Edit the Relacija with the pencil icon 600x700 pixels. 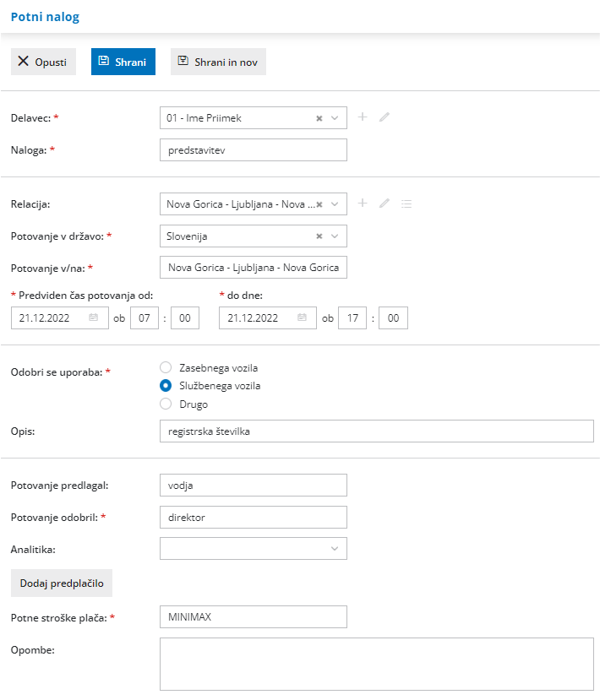click(385, 203)
